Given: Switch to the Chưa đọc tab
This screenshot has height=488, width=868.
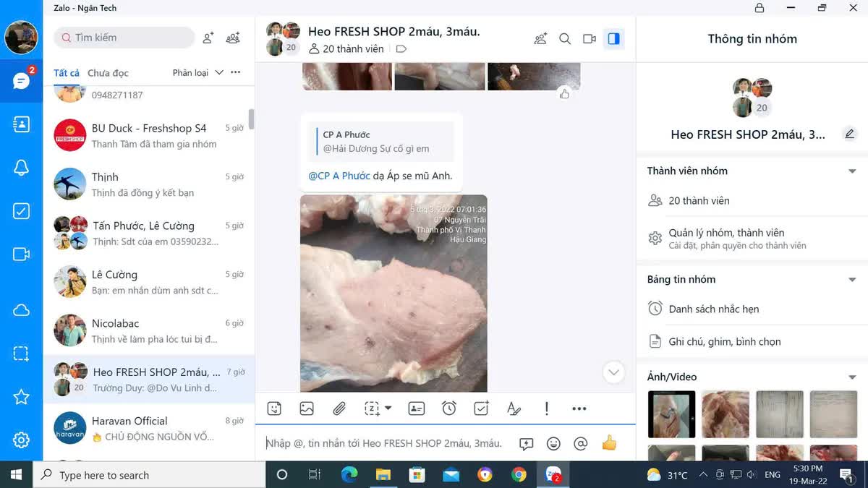Looking at the screenshot, I should point(108,73).
